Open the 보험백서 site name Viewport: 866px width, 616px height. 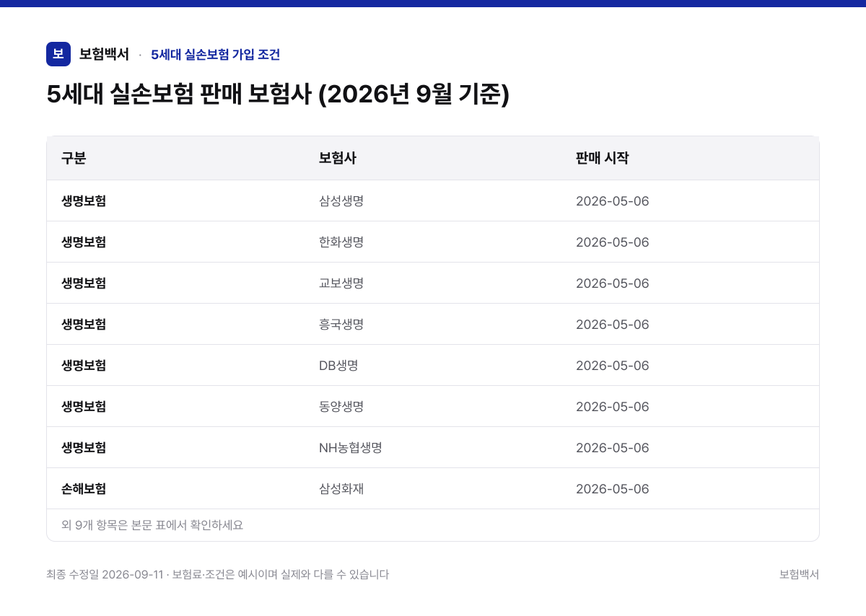[x=104, y=54]
